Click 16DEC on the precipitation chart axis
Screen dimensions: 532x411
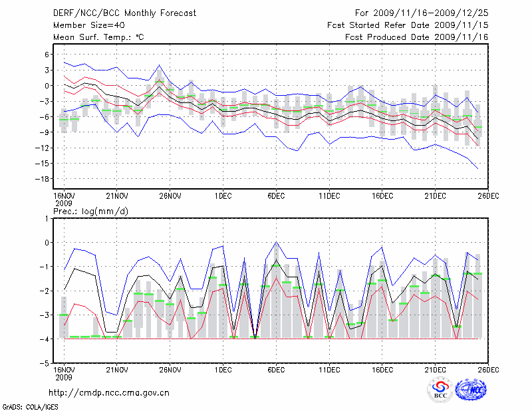(382, 369)
